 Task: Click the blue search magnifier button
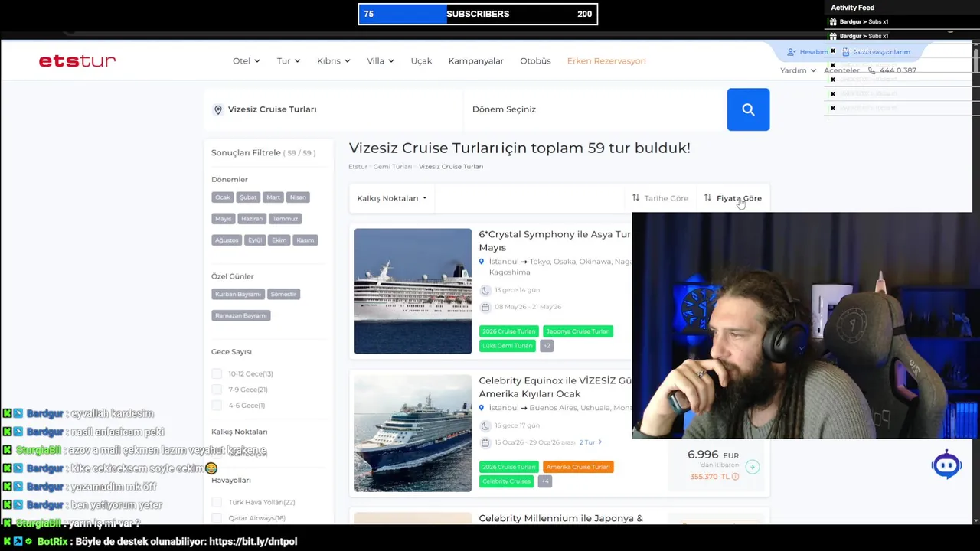pos(748,109)
